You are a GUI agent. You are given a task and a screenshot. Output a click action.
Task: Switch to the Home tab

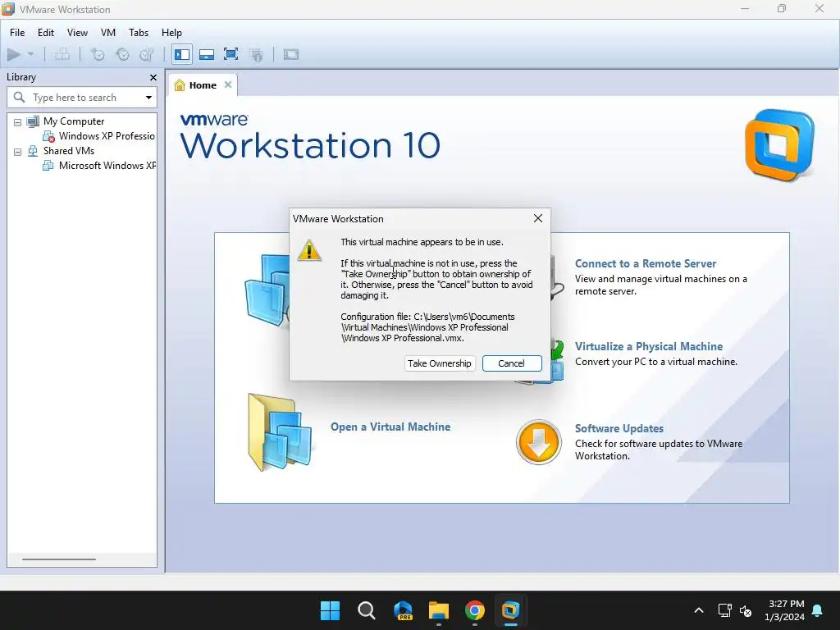203,85
